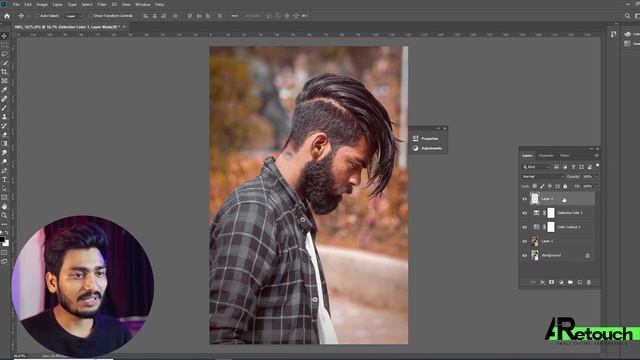Create new adjustment layer icon
Image resolution: width=640 pixels, height=360 pixels.
coord(561,282)
